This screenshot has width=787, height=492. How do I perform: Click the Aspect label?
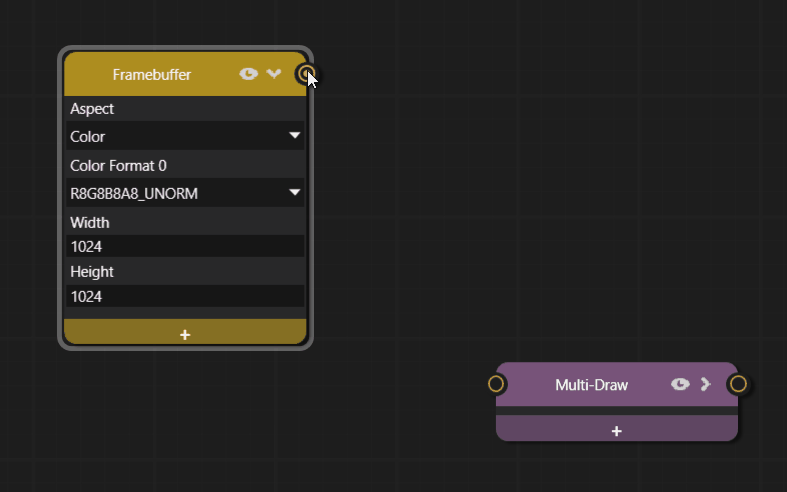[x=92, y=109]
